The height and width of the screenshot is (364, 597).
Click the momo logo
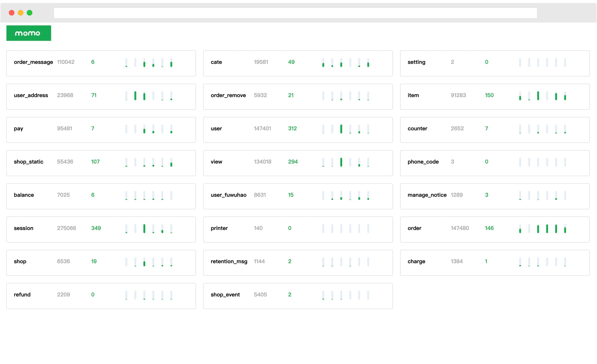(x=28, y=33)
